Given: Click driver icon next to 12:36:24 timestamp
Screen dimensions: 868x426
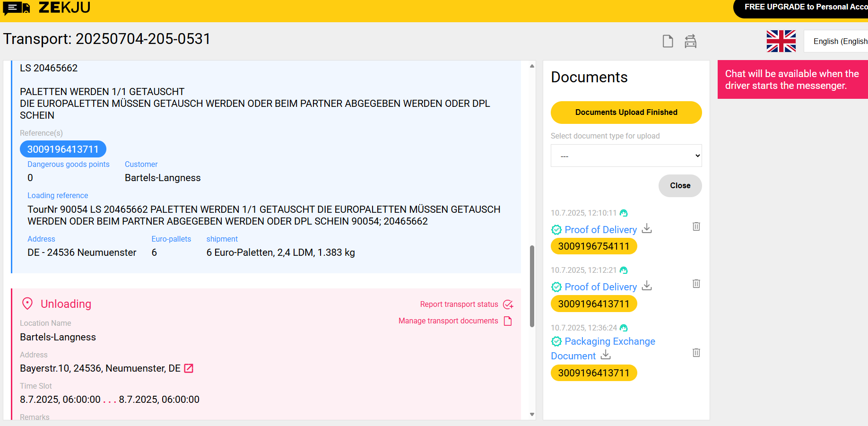Looking at the screenshot, I should [624, 328].
